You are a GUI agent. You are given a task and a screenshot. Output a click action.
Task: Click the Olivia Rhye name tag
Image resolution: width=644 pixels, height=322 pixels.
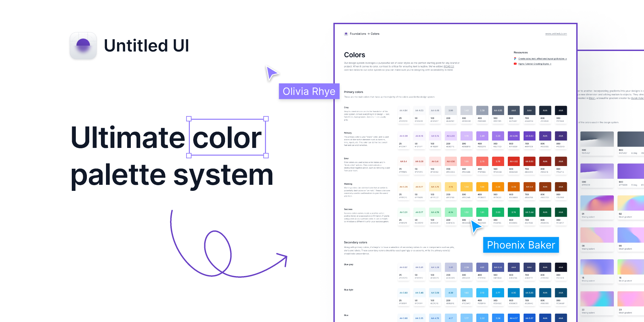point(309,91)
